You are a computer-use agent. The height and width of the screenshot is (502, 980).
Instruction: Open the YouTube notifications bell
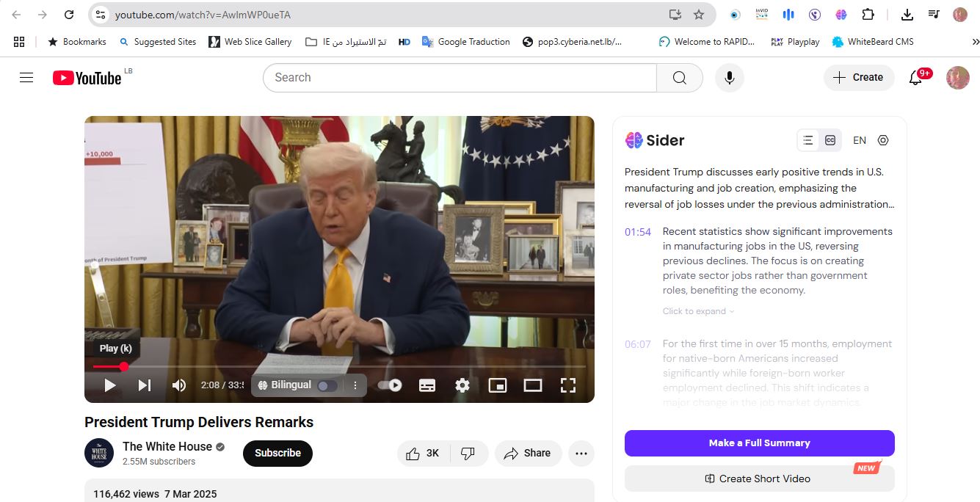click(x=915, y=78)
